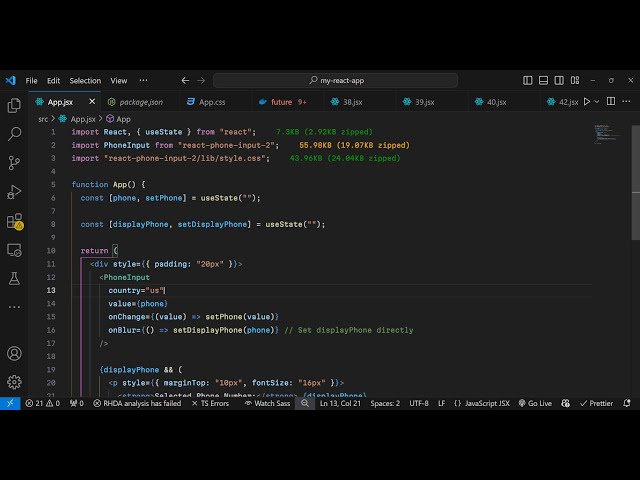The height and width of the screenshot is (480, 640).
Task: Click Watch Sass in the status bar
Action: (x=267, y=403)
